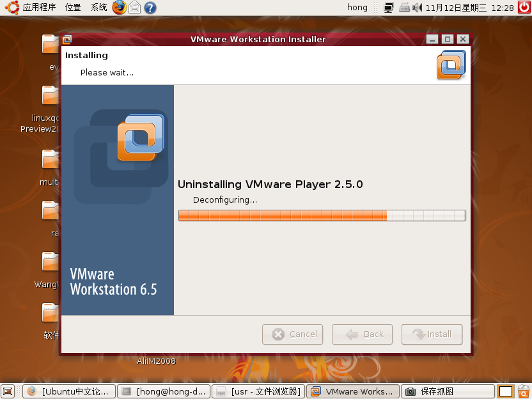Click the Install button in installer
Viewport: 532px width, 399px height.
(x=432, y=334)
